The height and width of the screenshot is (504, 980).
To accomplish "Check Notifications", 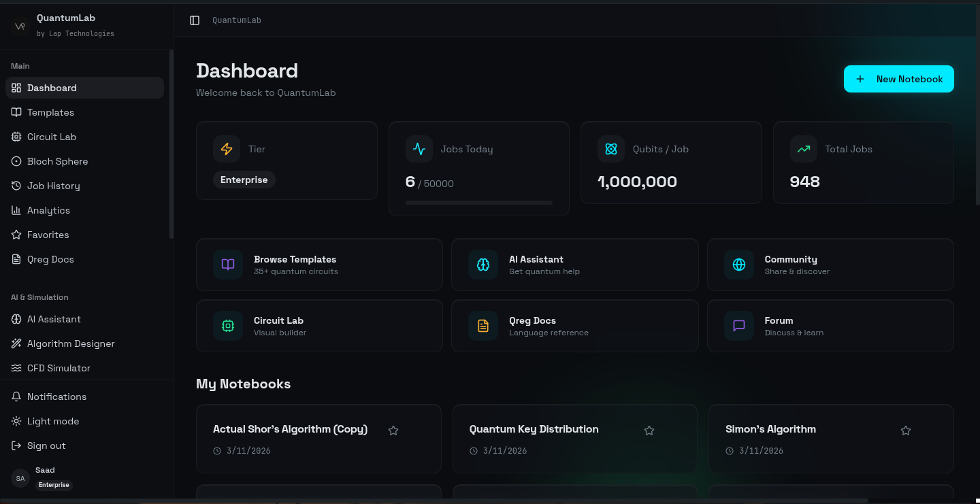I will coord(56,397).
